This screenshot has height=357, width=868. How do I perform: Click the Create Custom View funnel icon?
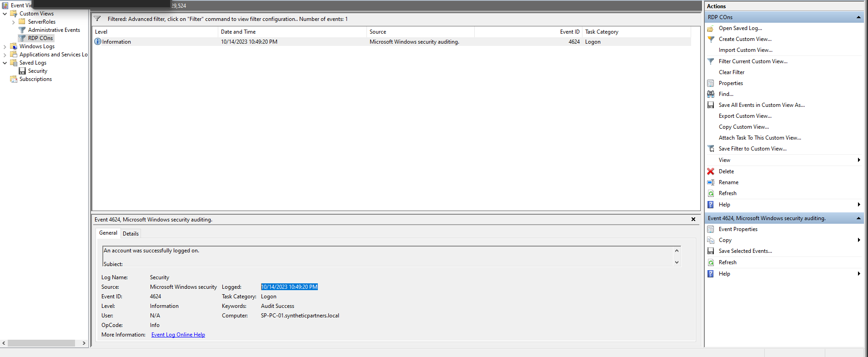[711, 39]
